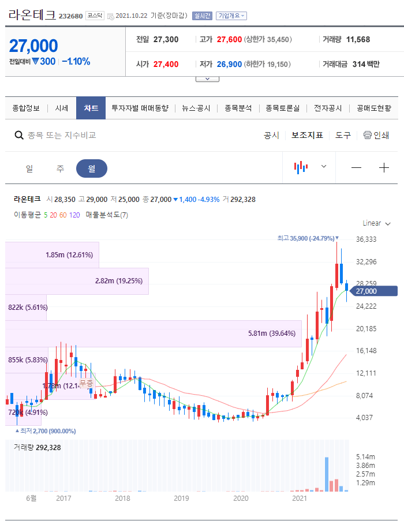The width and height of the screenshot is (404, 532).
Task: Click the 이동평균 label
Action: click(27, 215)
